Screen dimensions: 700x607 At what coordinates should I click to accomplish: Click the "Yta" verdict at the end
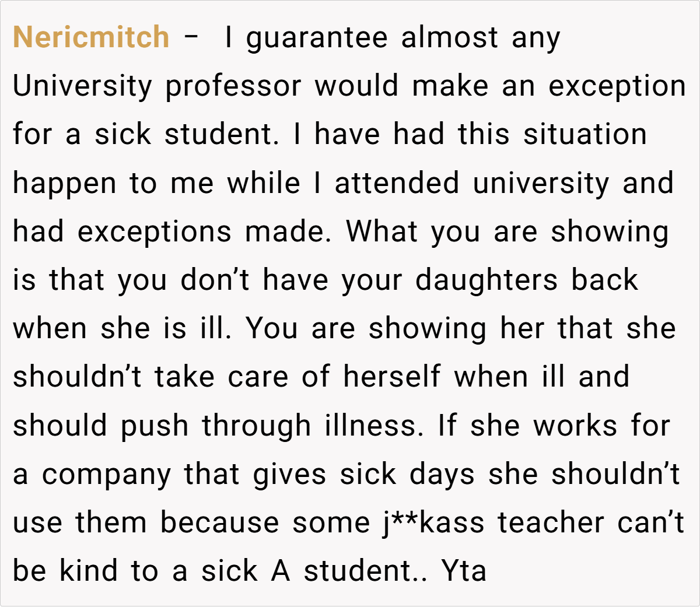tap(464, 571)
